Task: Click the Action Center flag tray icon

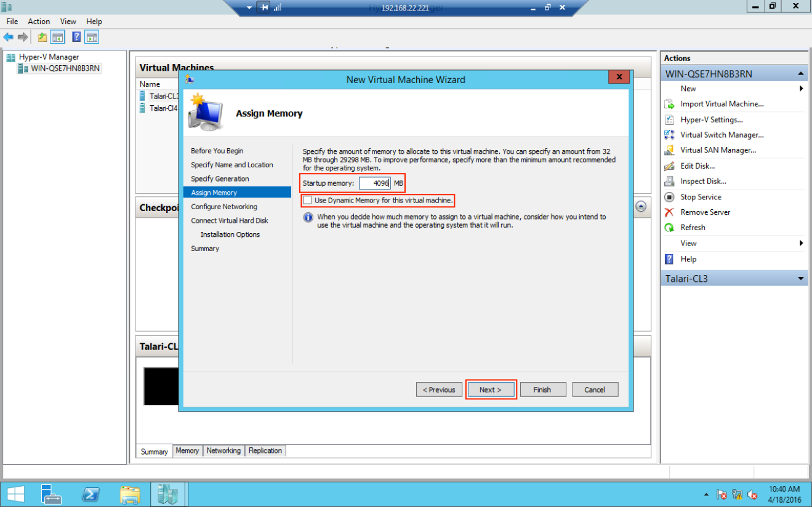Action: click(x=722, y=495)
